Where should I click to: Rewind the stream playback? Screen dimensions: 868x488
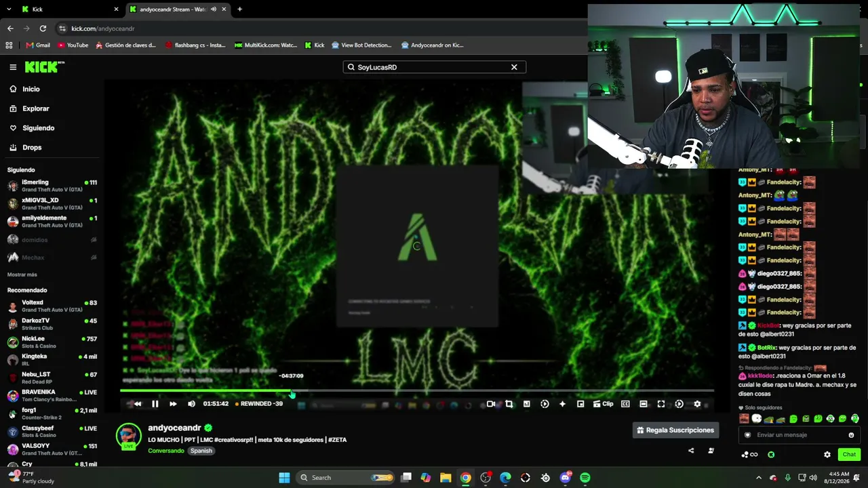pyautogui.click(x=137, y=404)
